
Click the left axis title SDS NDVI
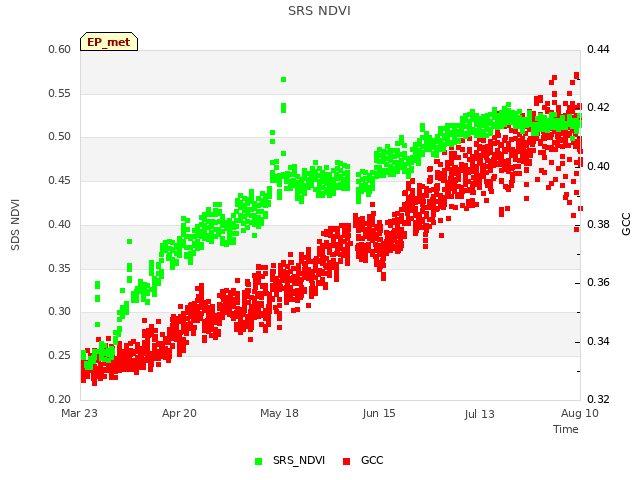(x=15, y=224)
